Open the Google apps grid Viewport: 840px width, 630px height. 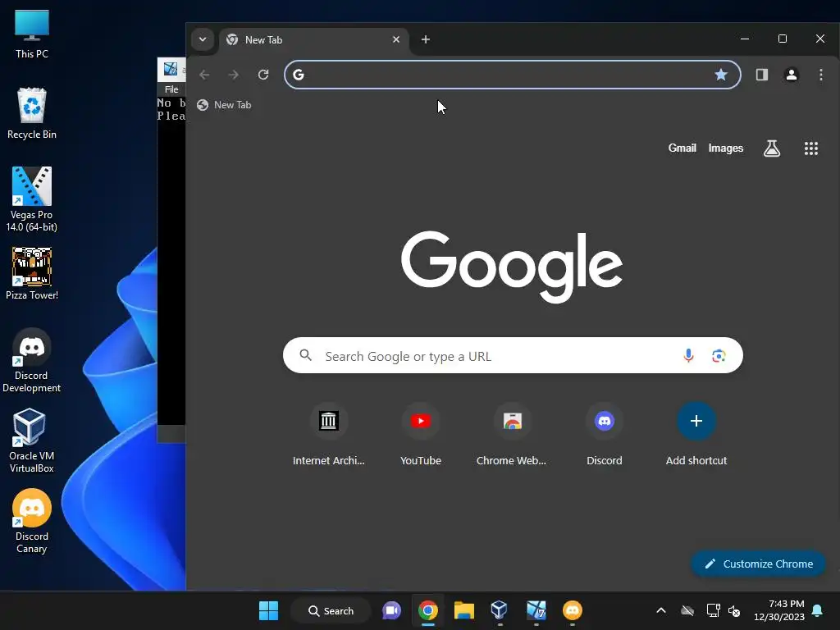point(811,148)
